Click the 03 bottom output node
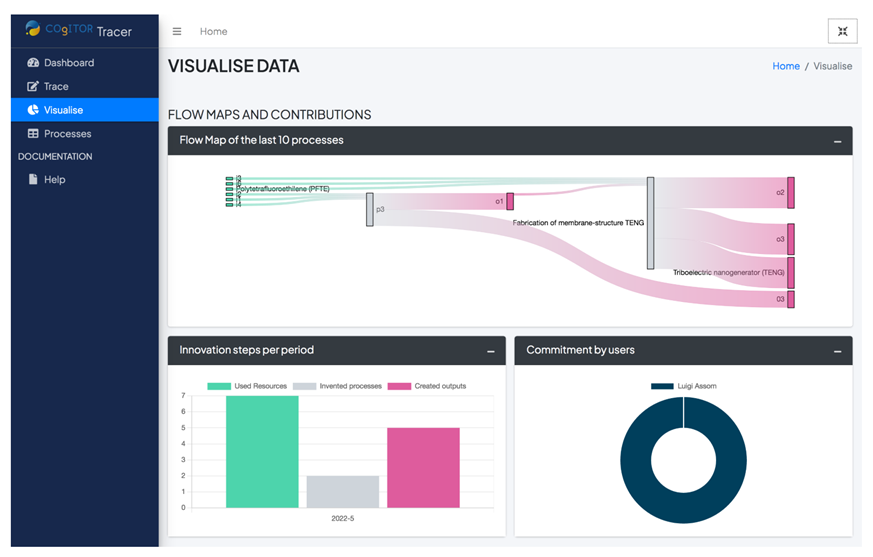Image resolution: width=873 pixels, height=557 pixels. click(791, 299)
